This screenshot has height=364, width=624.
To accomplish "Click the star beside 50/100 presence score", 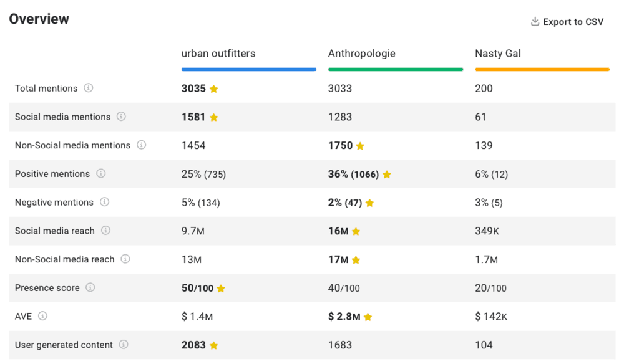I will 222,289.
